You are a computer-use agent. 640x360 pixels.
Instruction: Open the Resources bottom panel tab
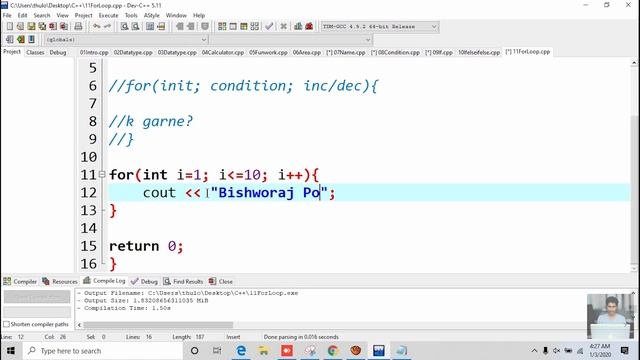point(60,281)
